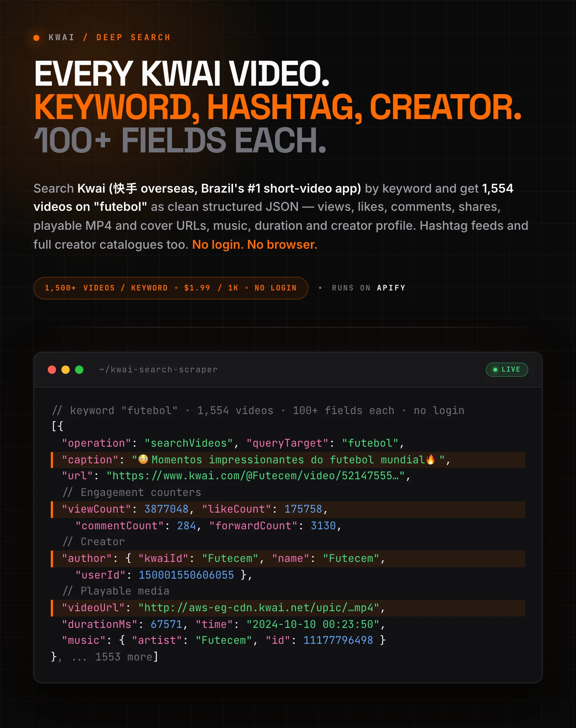This screenshot has height=728, width=576.
Task: Click the userId value 150001550606055
Action: tap(186, 575)
